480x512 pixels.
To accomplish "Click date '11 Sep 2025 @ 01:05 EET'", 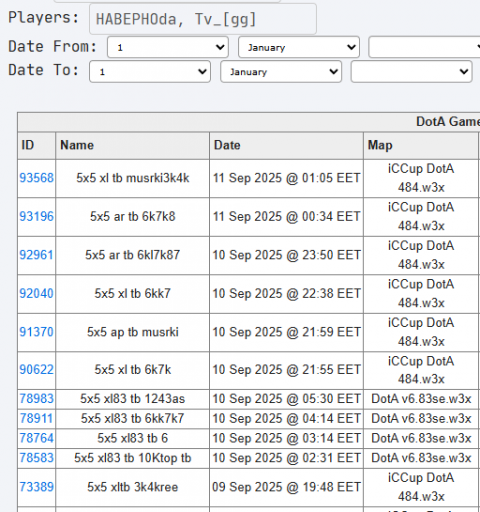I will [287, 178].
